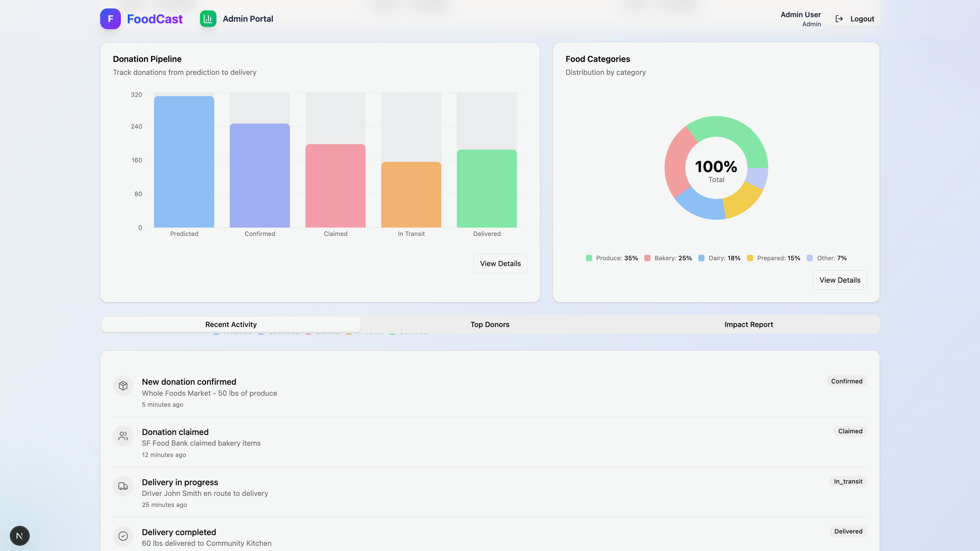980x551 pixels.
Task: Click the package icon for New donation confirmed
Action: click(123, 385)
